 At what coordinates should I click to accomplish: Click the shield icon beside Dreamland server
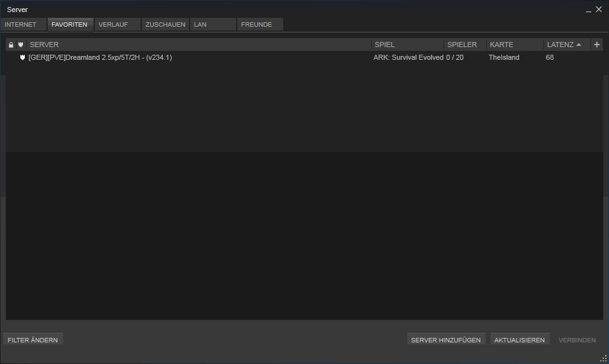[x=23, y=57]
